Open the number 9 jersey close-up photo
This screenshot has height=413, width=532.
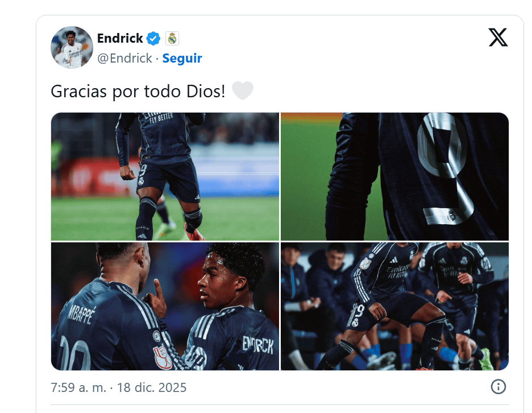click(x=394, y=176)
